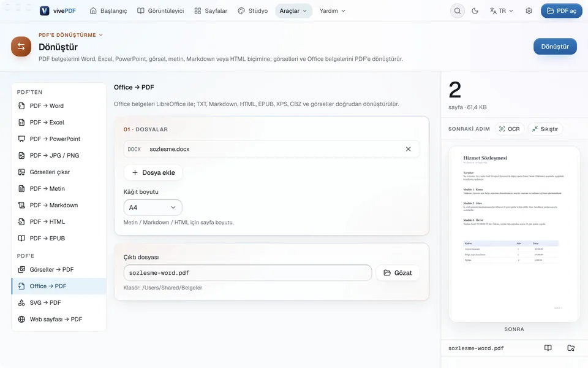Choose PDF → JPG / PNG option
Screen dimensions: 588x368
[x=59, y=155]
